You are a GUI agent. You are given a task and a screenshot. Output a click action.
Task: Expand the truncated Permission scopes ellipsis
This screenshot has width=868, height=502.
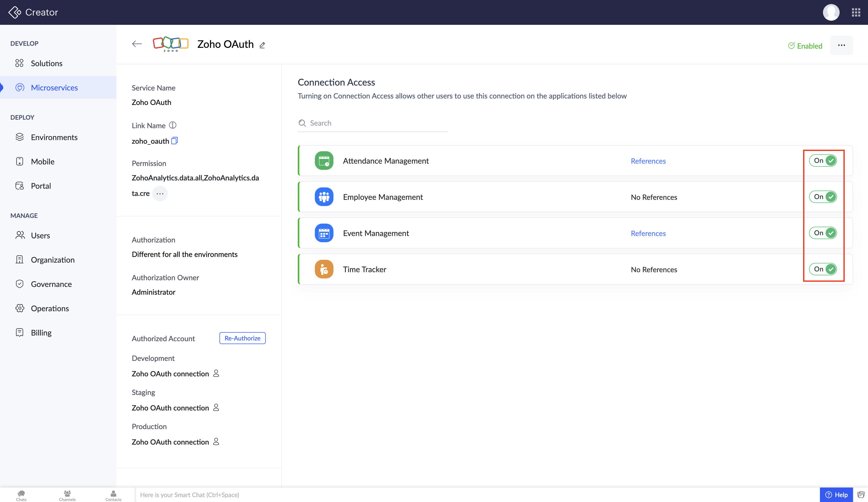(x=160, y=194)
